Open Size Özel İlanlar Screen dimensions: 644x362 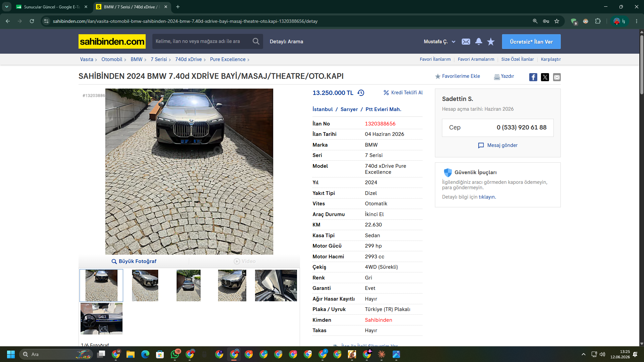tap(517, 59)
